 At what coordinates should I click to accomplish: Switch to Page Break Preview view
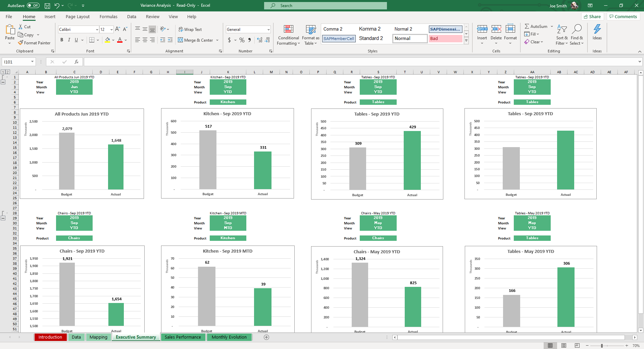click(x=577, y=346)
